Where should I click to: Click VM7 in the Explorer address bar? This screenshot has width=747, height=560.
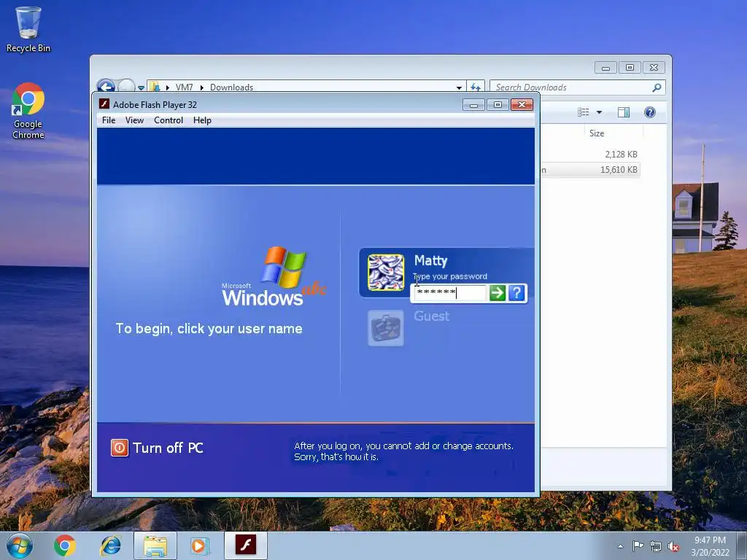click(184, 87)
